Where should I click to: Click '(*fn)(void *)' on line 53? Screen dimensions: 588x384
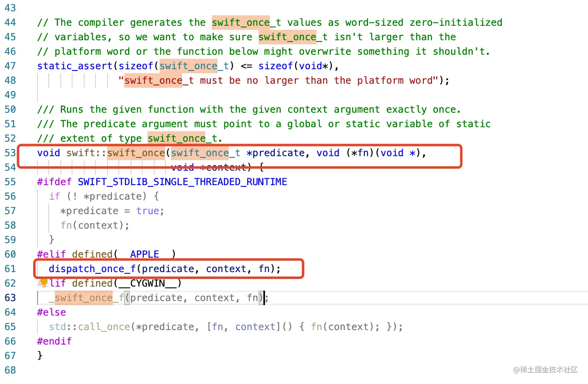pyautogui.click(x=383, y=153)
